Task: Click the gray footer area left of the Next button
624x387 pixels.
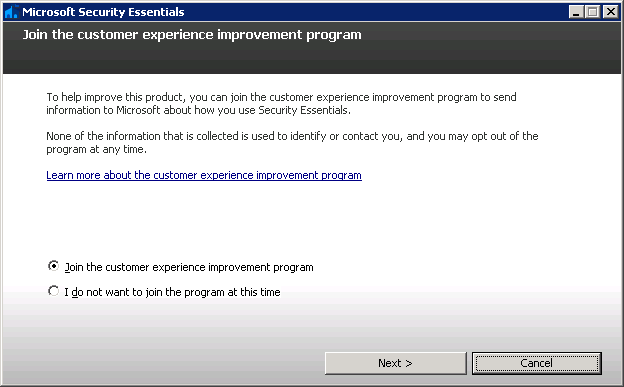Action: 163,363
